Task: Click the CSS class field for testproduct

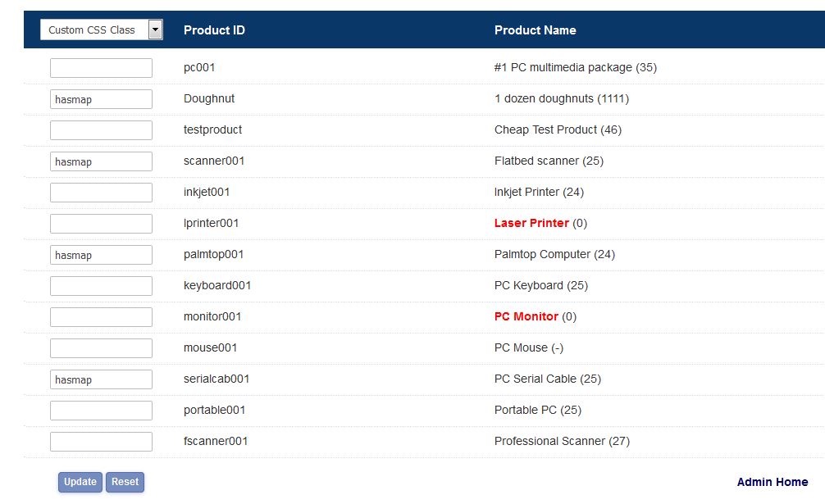Action: pyautogui.click(x=101, y=130)
